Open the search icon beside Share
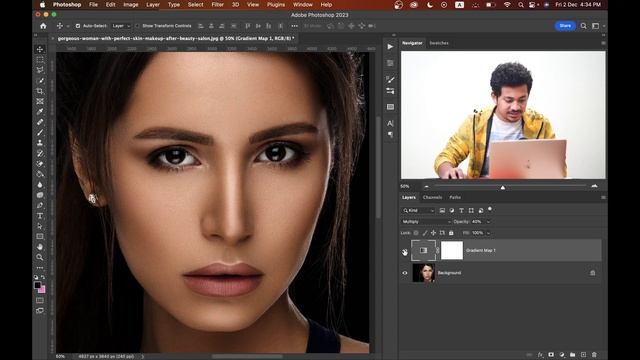The image size is (640, 360). tap(584, 26)
